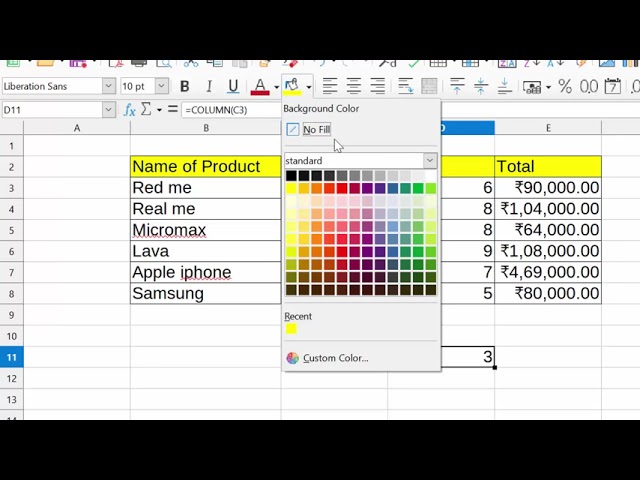
Task: Click the Formula equals icon
Action: tap(173, 109)
